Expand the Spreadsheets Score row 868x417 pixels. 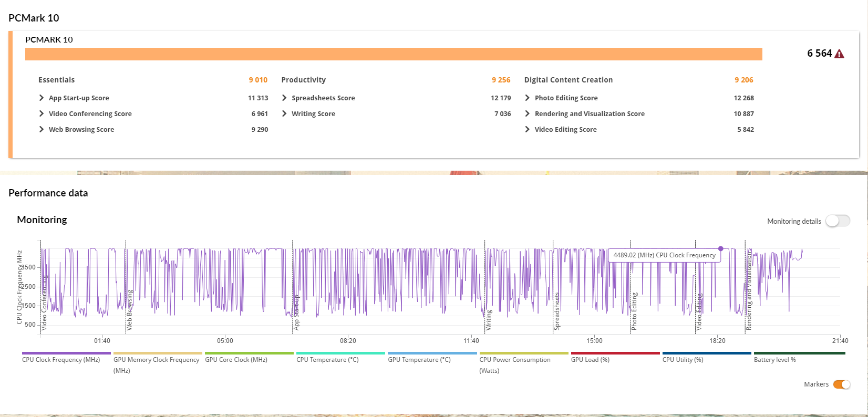[284, 98]
